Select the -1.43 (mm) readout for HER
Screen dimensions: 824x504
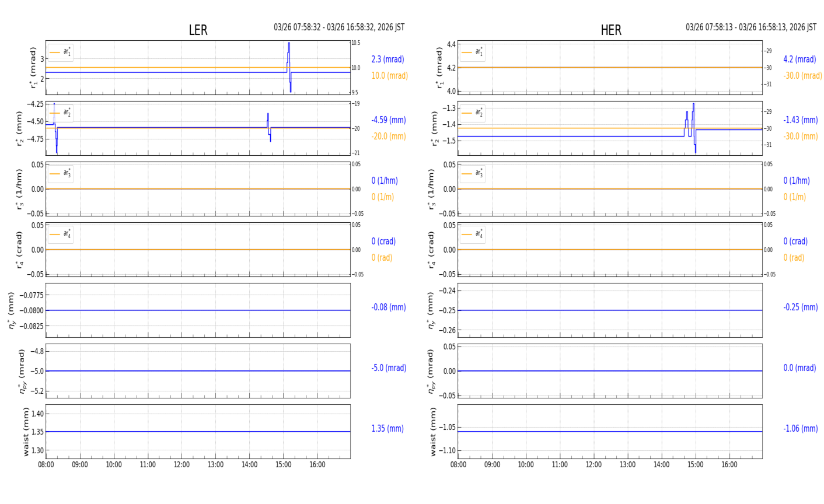pos(800,120)
